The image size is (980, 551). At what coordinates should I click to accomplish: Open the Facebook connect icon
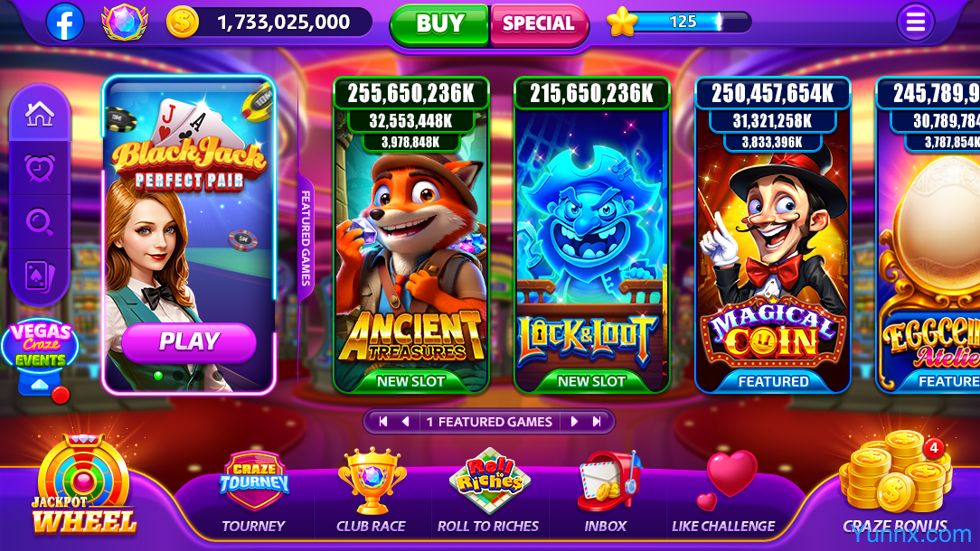65,22
